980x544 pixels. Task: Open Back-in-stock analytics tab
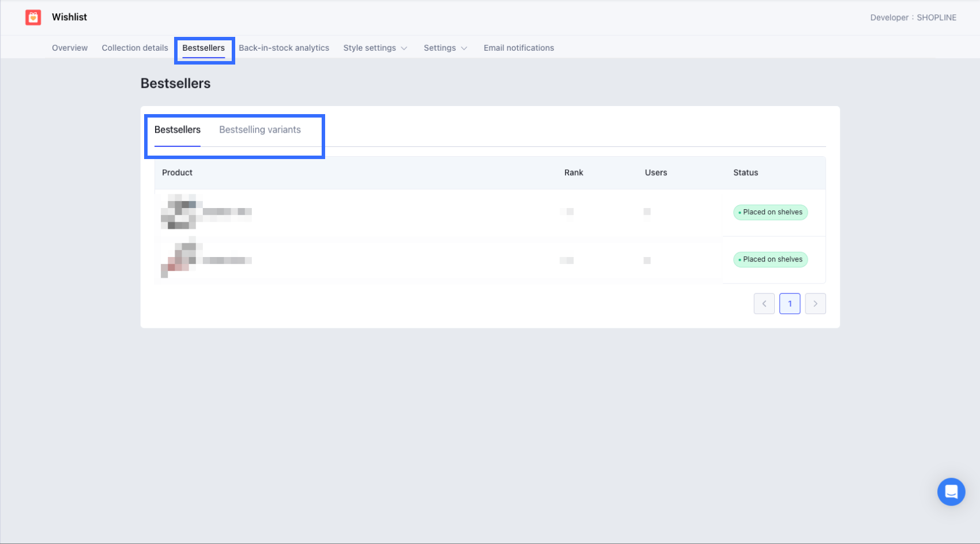(x=284, y=48)
